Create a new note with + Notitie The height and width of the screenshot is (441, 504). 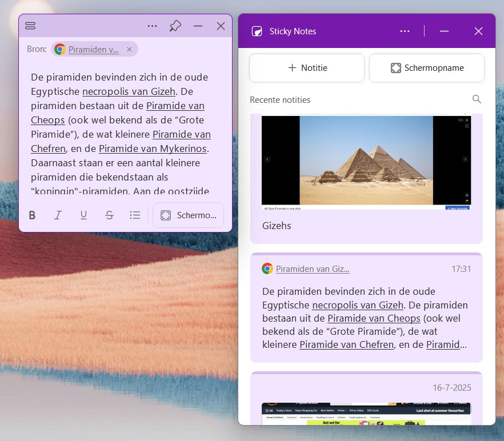[x=307, y=68]
